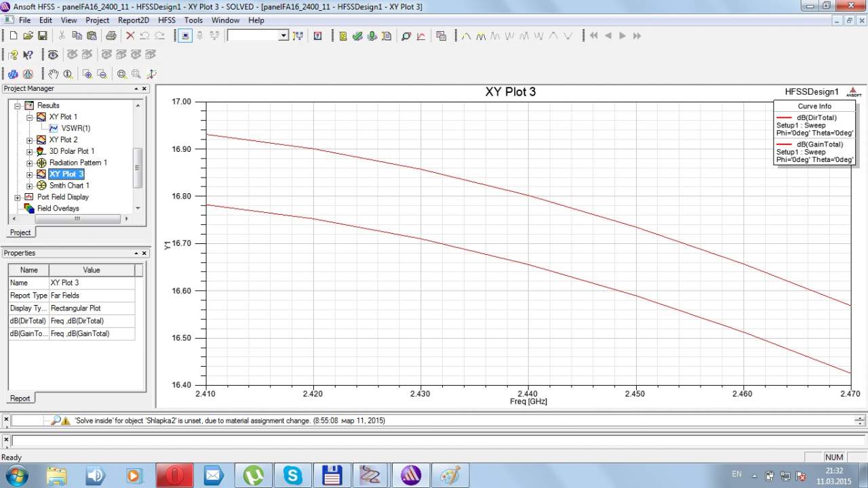Switch to the Report tab in Properties
Viewport: 868px width, 488px height.
pyautogui.click(x=20, y=399)
